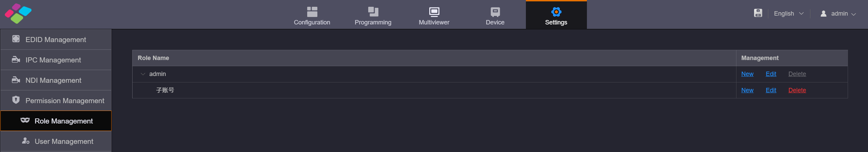Go to the Device tab icon
The height and width of the screenshot is (152, 868).
(x=495, y=12)
